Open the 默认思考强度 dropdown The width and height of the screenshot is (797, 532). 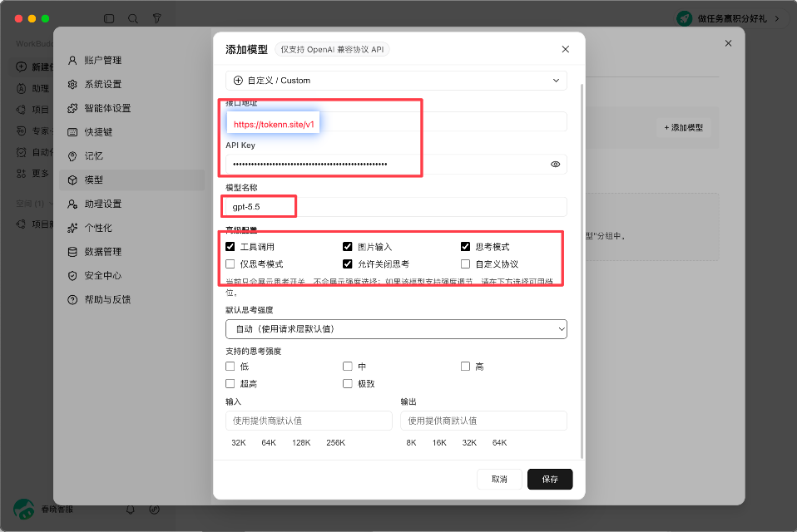click(x=396, y=329)
